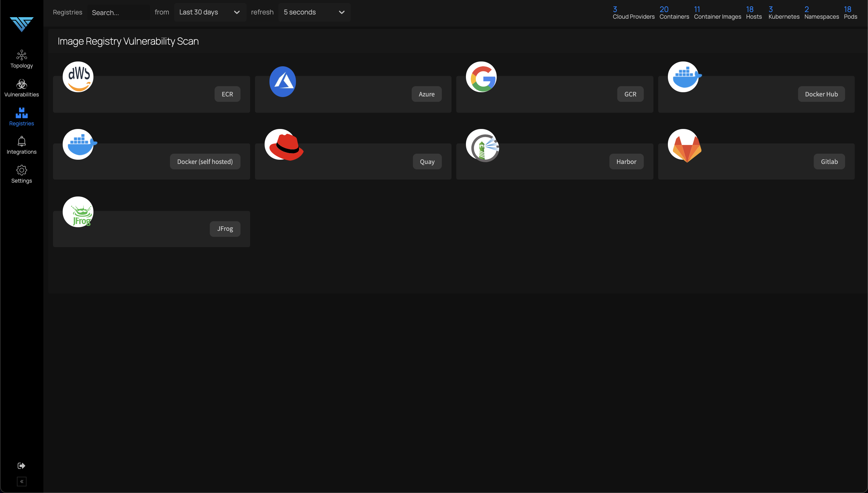Click the 18 Pods counter

coord(851,13)
